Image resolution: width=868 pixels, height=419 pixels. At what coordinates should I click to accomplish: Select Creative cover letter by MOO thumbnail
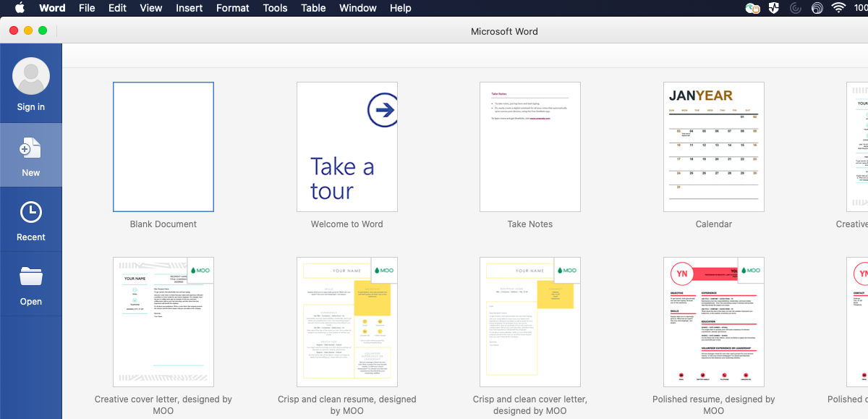click(x=163, y=322)
